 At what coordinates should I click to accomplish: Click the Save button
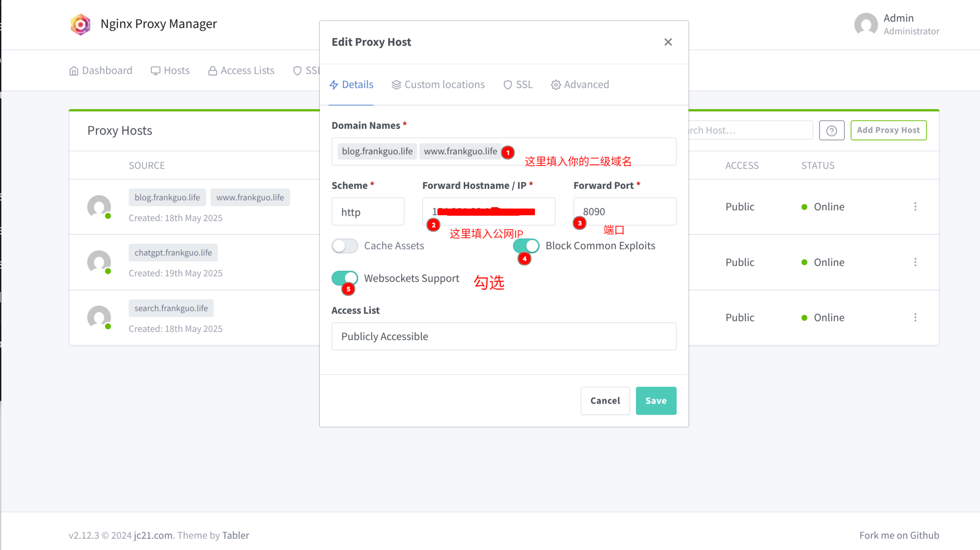coord(656,401)
